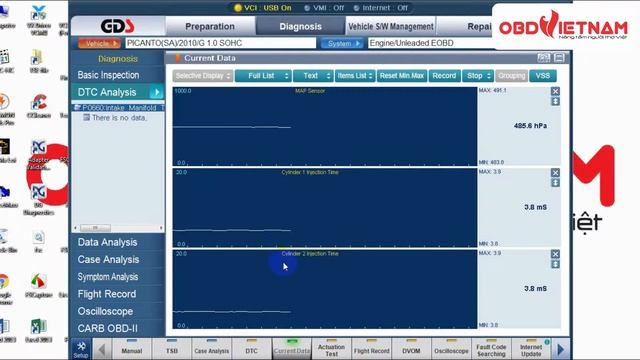The width and height of the screenshot is (640, 360).
Task: Click the VMI : Off indicator
Action: (324, 8)
